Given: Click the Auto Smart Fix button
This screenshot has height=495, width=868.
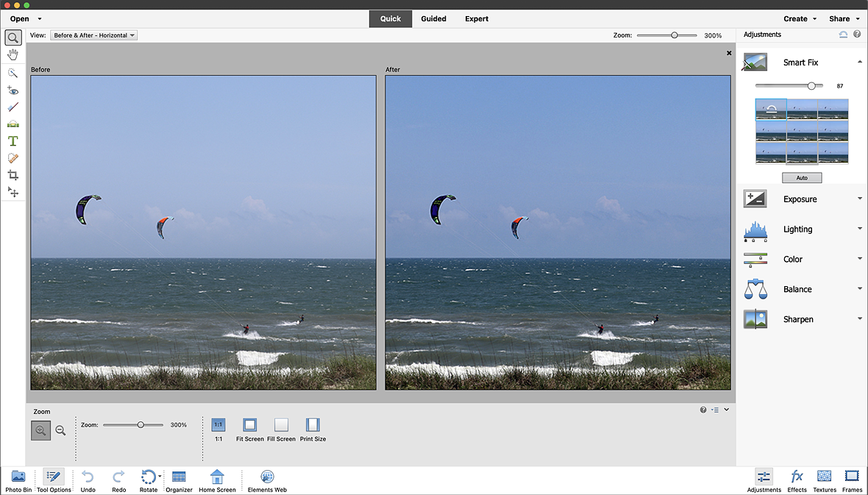Looking at the screenshot, I should point(802,178).
